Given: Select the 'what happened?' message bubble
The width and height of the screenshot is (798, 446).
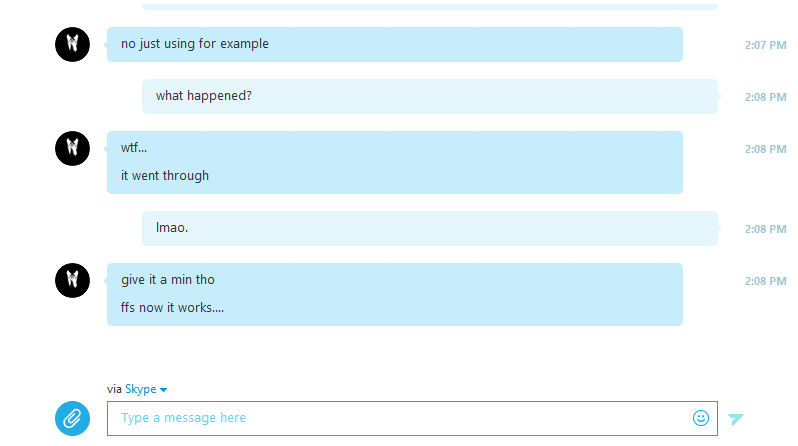Looking at the screenshot, I should point(430,96).
